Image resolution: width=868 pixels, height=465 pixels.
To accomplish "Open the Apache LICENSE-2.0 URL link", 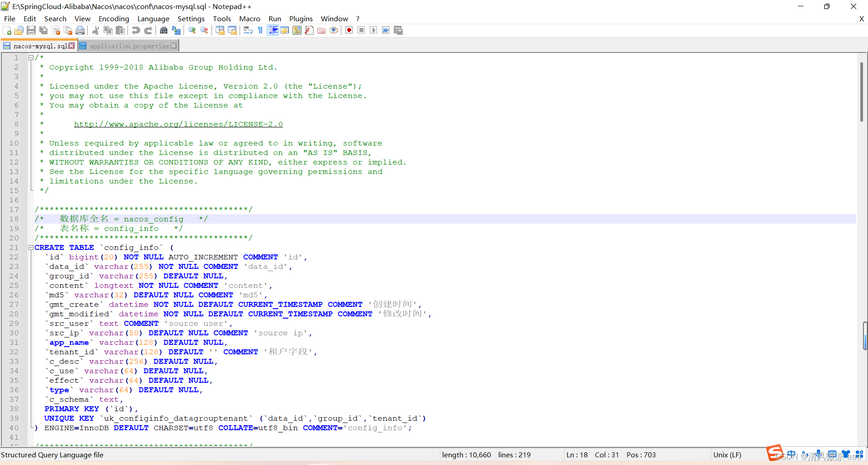I will point(179,124).
